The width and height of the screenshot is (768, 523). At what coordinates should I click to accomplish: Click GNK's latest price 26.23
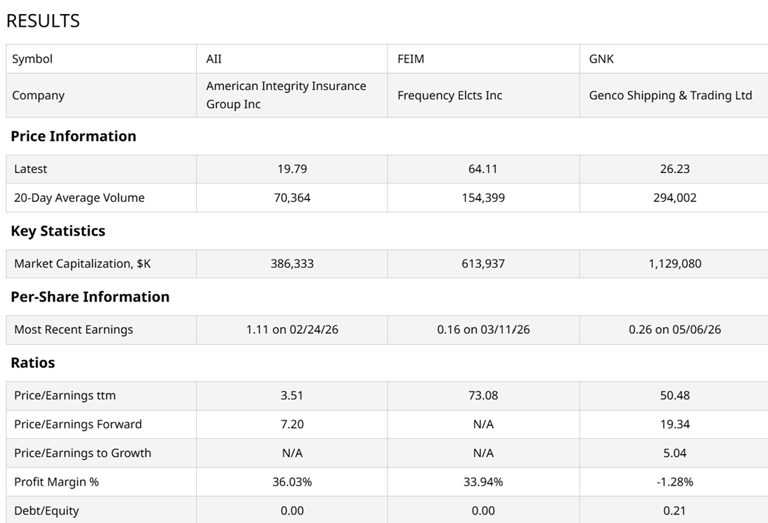pyautogui.click(x=674, y=169)
